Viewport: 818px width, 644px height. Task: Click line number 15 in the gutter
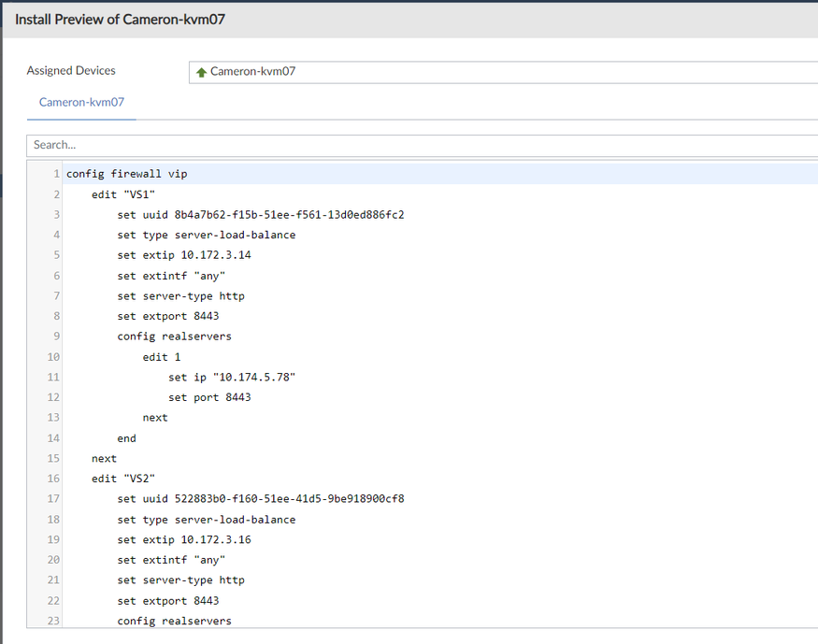coord(53,459)
